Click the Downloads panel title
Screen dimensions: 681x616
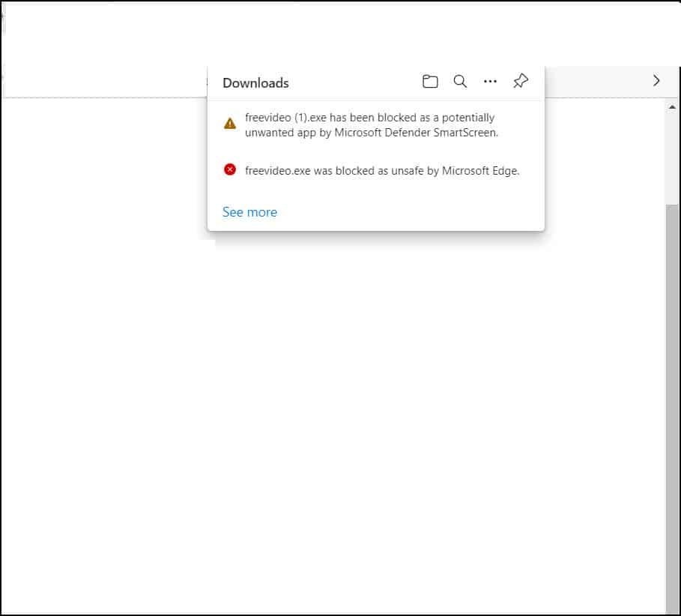coord(255,83)
